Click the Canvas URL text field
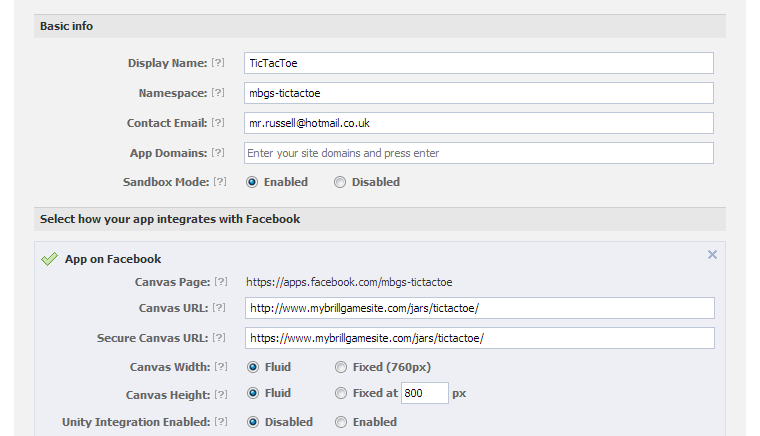 point(480,308)
